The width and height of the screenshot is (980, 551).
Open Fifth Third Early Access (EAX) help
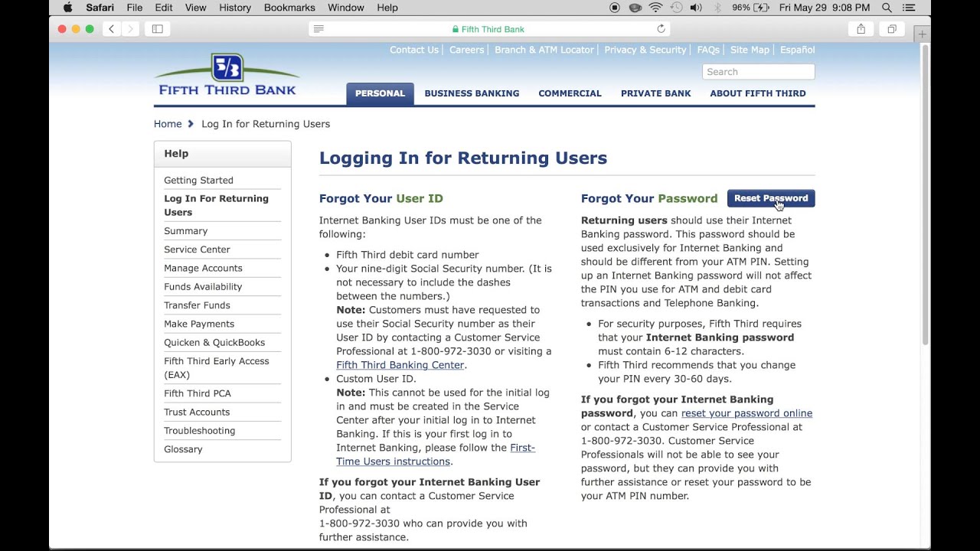(217, 368)
